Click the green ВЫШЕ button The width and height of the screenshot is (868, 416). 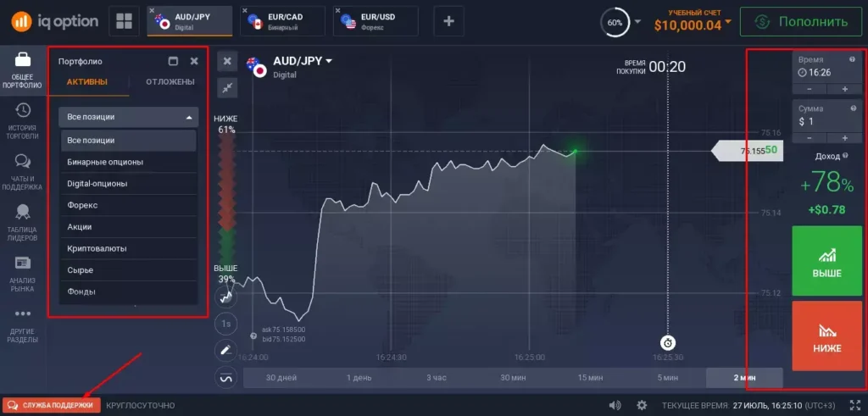827,261
